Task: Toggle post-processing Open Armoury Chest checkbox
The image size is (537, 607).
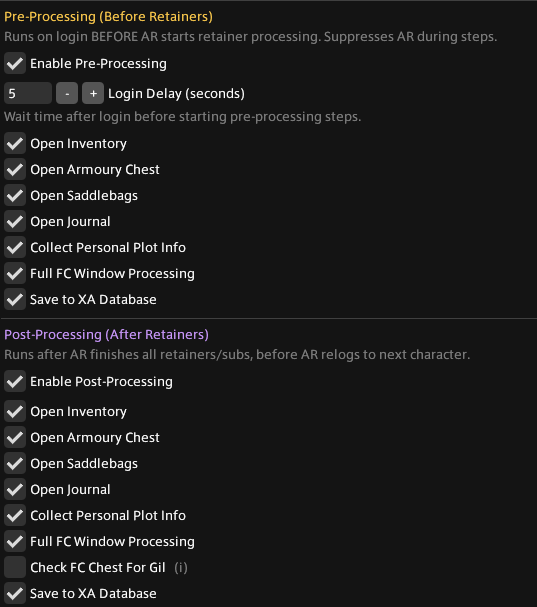Action: click(15, 437)
